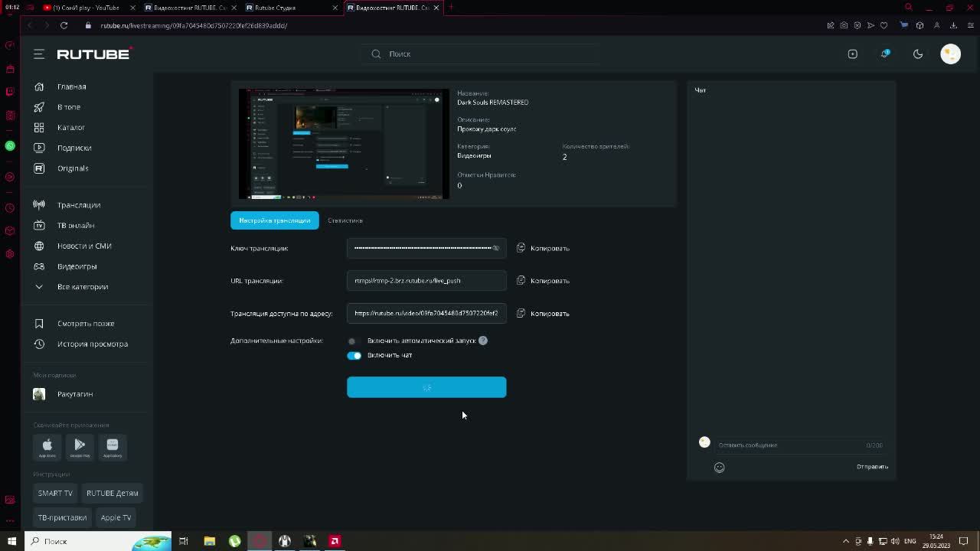Show stream key with eye icon
The image size is (980, 551).
coord(495,248)
